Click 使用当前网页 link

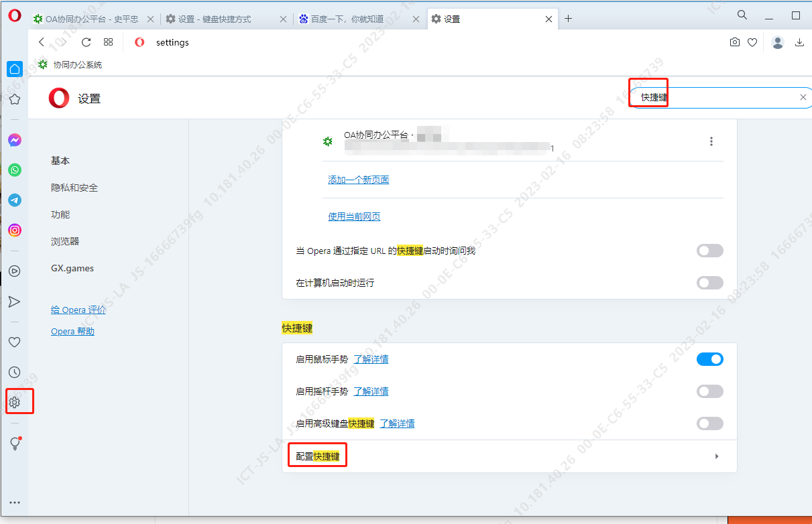[x=354, y=216]
